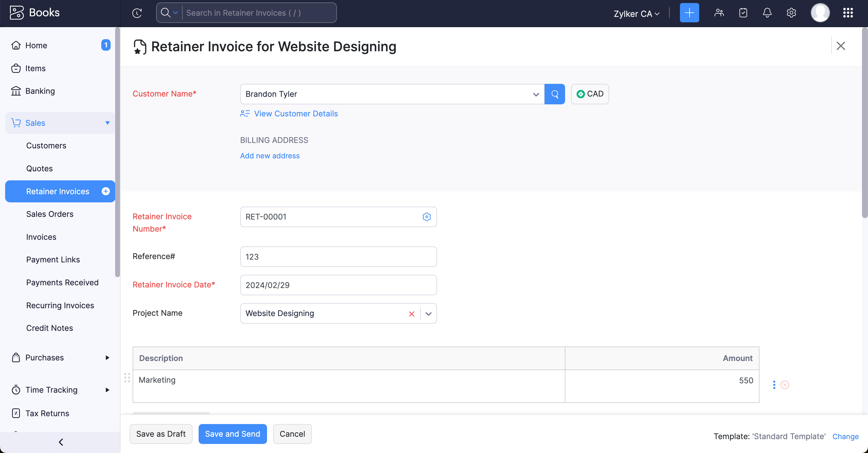Click the users icon in the top bar
Viewport: 868px width, 453px height.
pos(719,13)
